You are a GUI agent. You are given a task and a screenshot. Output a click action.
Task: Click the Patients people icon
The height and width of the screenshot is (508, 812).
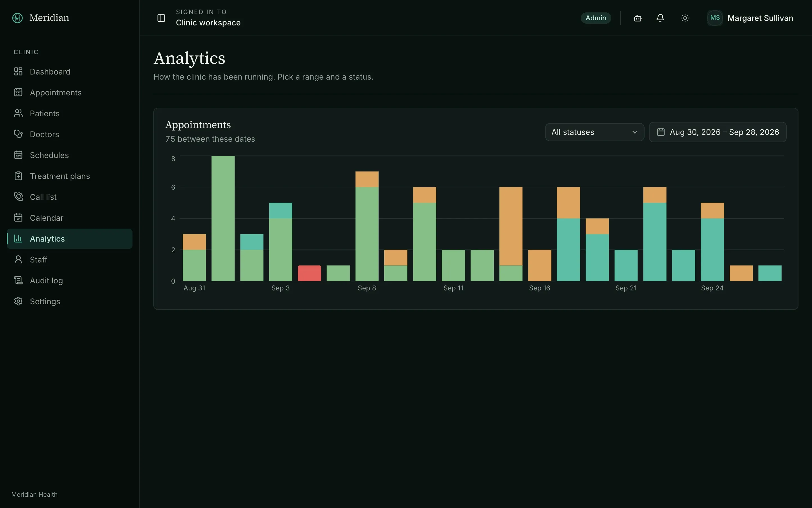click(18, 113)
